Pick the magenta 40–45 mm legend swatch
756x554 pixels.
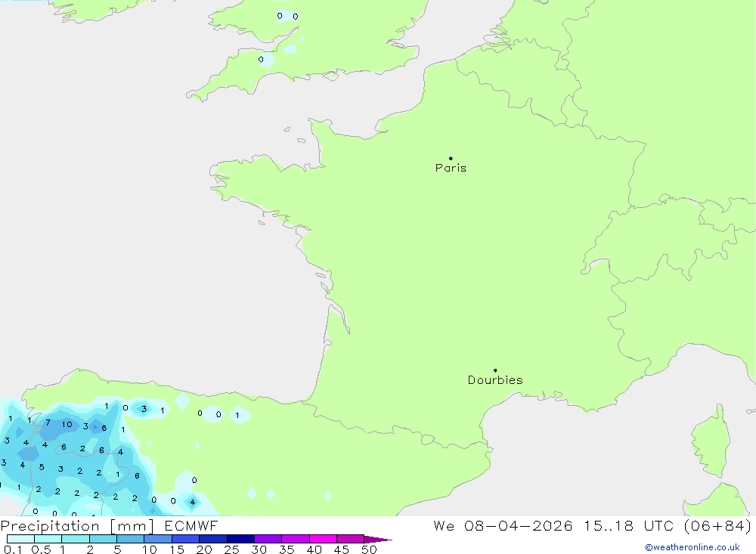[323, 539]
